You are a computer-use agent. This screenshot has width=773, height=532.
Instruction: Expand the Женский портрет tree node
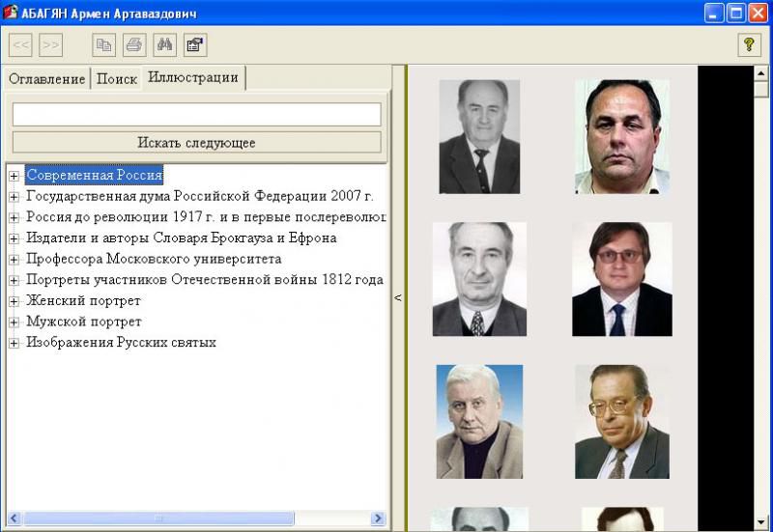click(14, 301)
